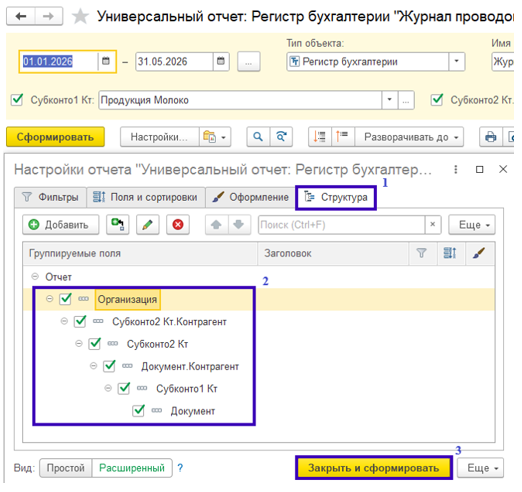The image size is (522, 492).
Task: Open report variants dropdown next to Настройки
Action: 215,137
